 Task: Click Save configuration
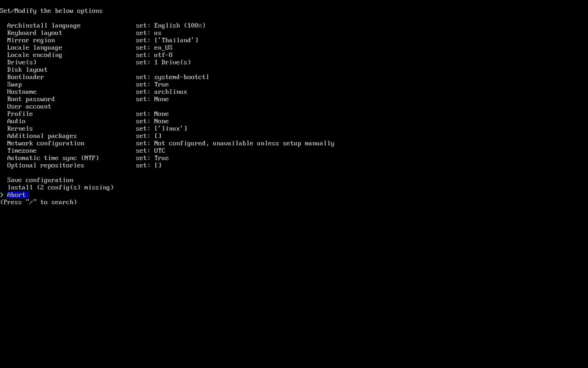(40, 180)
